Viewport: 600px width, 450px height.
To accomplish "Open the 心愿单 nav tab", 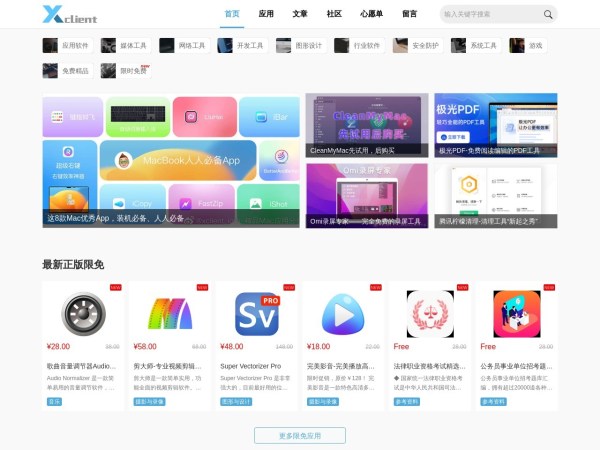I will tap(371, 14).
